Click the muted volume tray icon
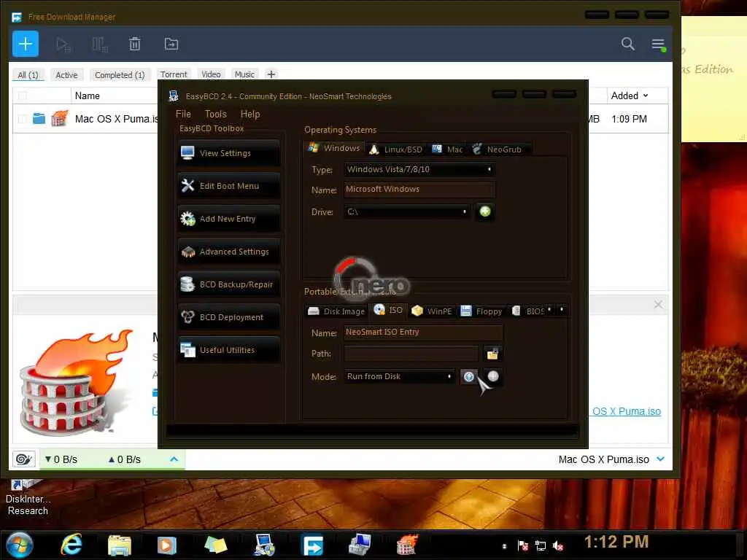 tap(558, 545)
